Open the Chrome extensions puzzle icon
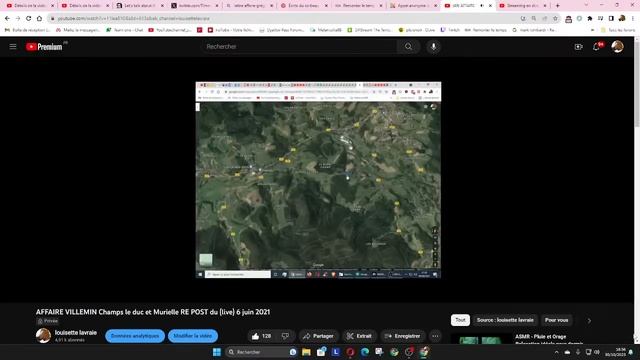The width and height of the screenshot is (640, 360). click(590, 18)
